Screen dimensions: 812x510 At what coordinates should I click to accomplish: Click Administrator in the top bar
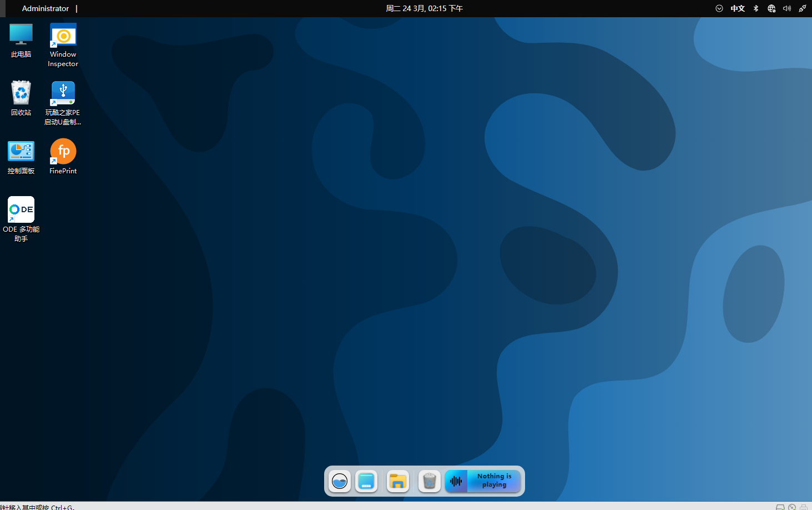pos(46,8)
